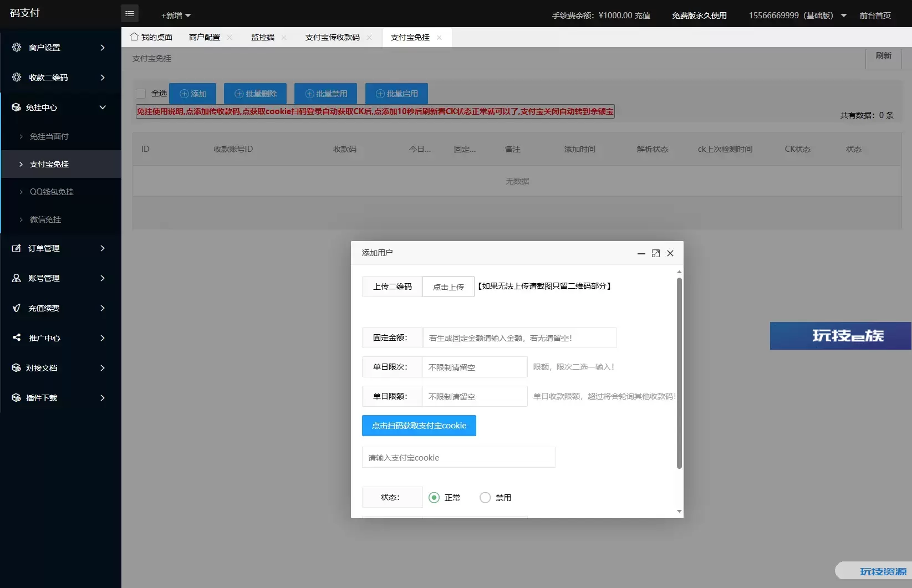912x588 pixels.
Task: Expand the 插件下载 menu chevron
Action: click(103, 398)
